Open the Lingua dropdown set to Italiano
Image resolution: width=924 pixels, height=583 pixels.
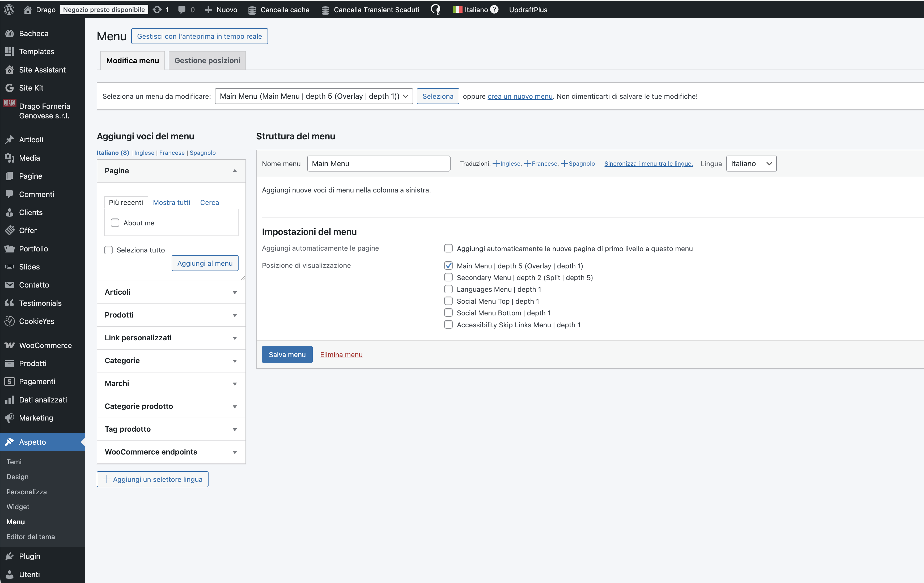pos(751,164)
